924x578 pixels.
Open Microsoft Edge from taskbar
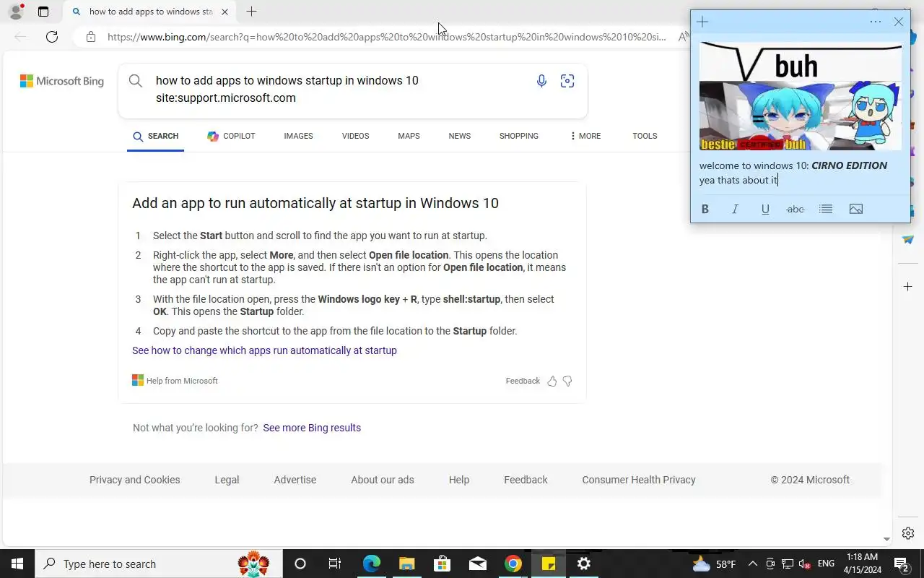tap(371, 564)
